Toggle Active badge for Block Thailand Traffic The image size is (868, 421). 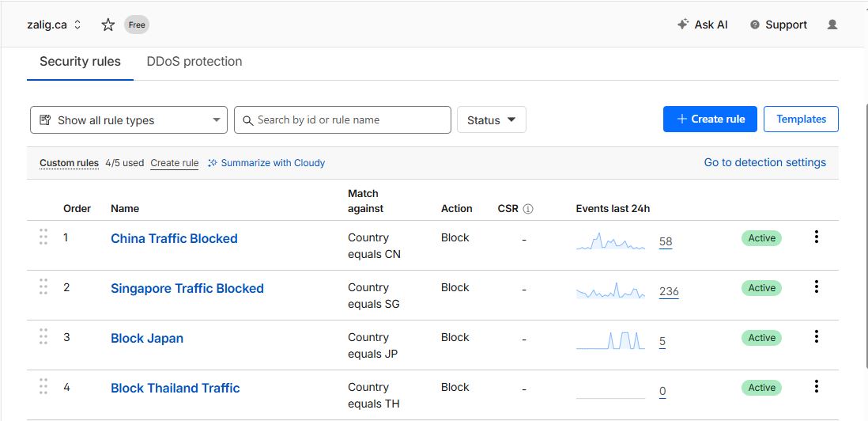coord(761,388)
